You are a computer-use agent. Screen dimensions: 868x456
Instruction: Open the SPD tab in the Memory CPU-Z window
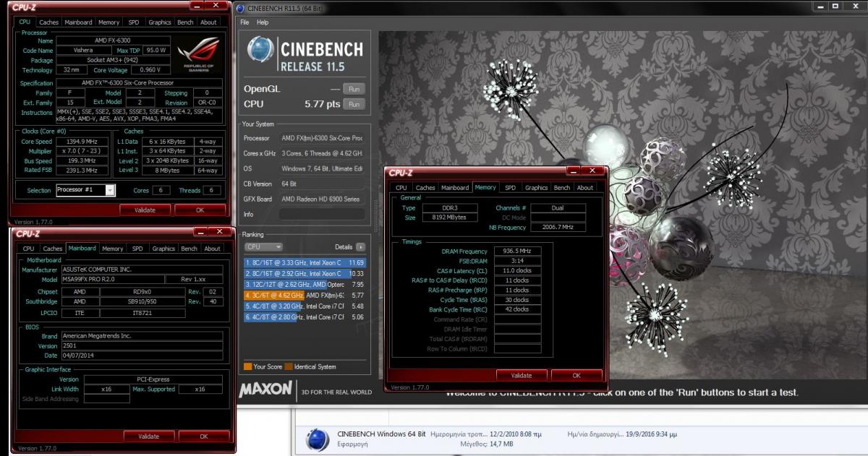point(510,188)
